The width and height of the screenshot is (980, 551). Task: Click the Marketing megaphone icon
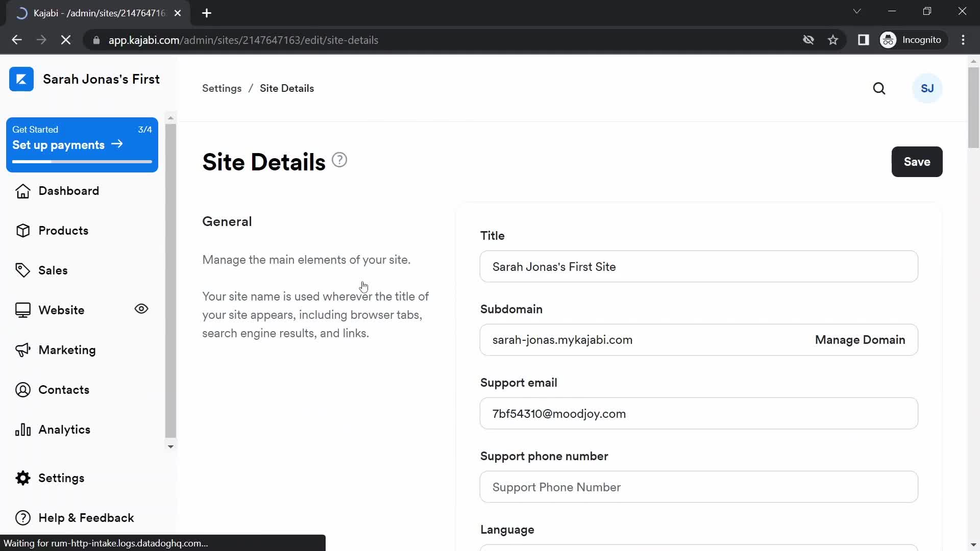pyautogui.click(x=23, y=350)
